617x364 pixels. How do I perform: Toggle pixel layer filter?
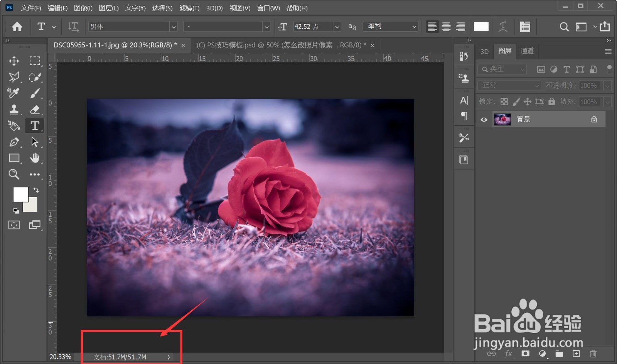(541, 69)
